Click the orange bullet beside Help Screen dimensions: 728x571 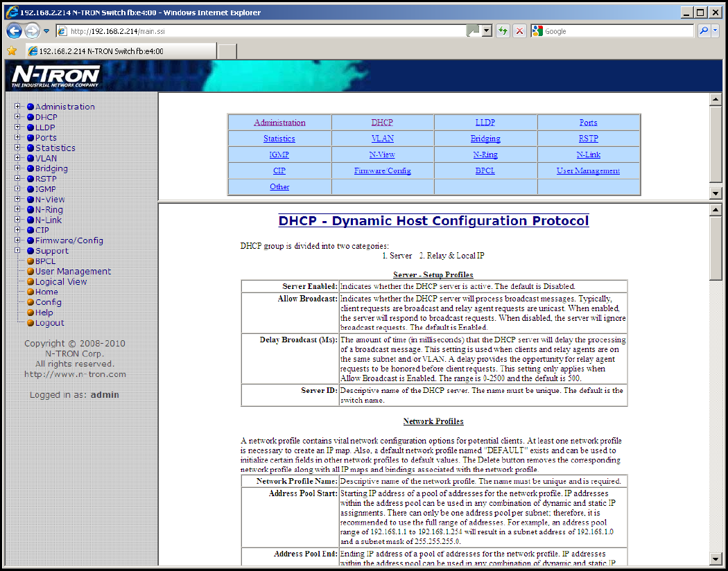click(31, 313)
